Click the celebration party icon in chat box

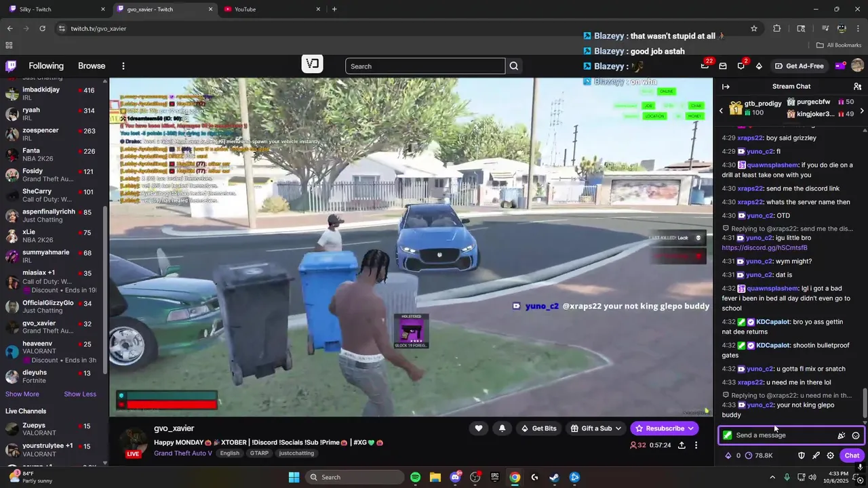pyautogui.click(x=842, y=435)
